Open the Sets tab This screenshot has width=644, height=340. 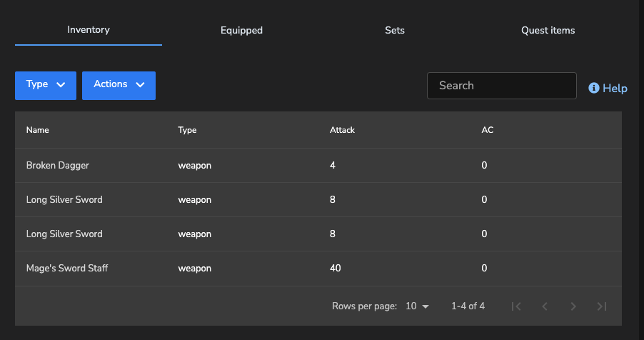coord(395,31)
